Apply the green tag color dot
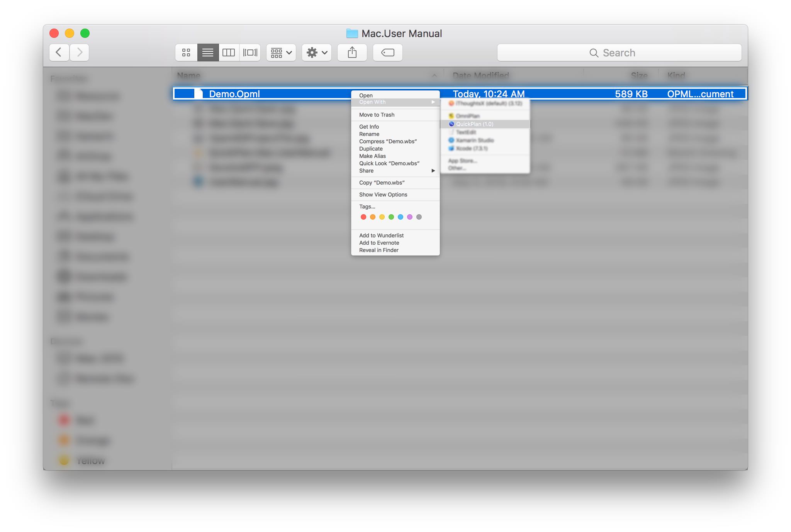Viewport: 791px width, 532px height. 391,217
